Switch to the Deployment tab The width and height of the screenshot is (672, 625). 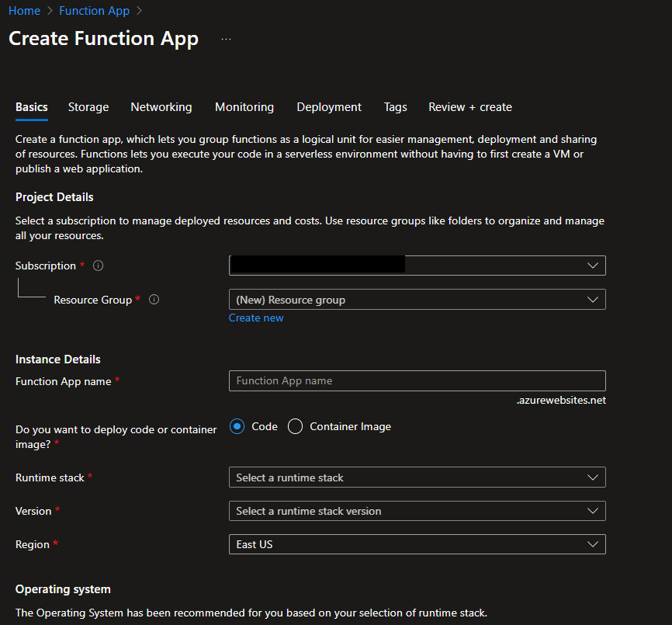click(329, 107)
